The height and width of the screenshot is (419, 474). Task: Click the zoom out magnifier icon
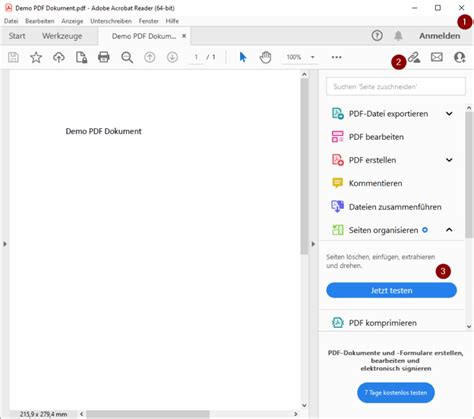pyautogui.click(x=127, y=57)
